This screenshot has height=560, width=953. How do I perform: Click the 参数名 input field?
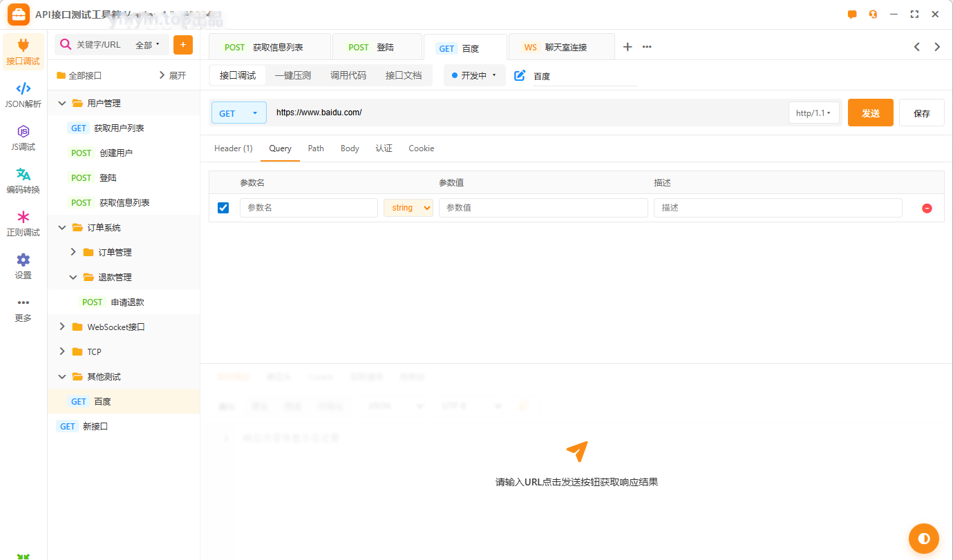click(x=309, y=208)
